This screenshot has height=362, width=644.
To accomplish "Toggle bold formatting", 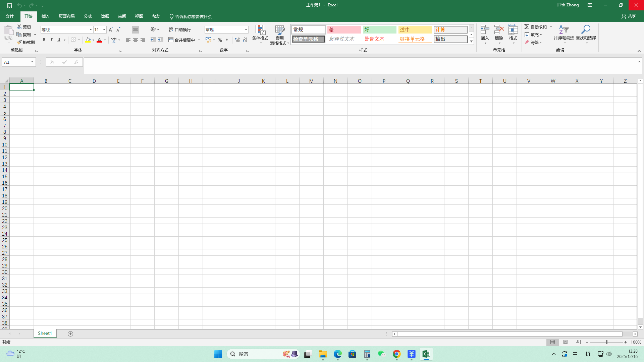I will [44, 40].
